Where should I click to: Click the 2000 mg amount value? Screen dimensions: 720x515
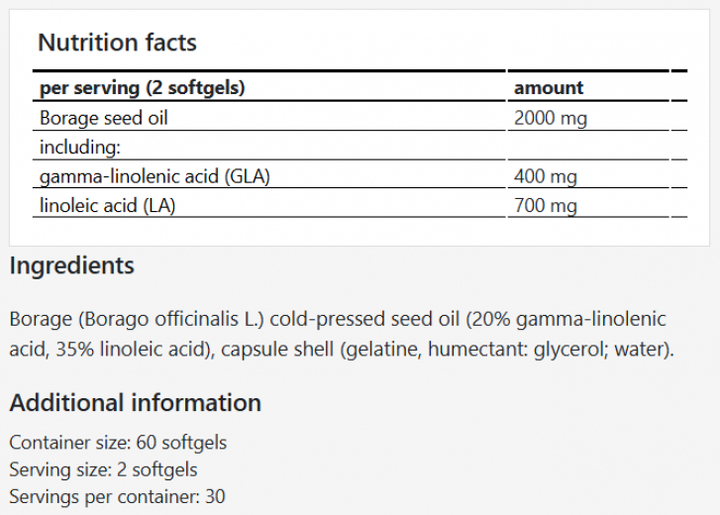(549, 118)
